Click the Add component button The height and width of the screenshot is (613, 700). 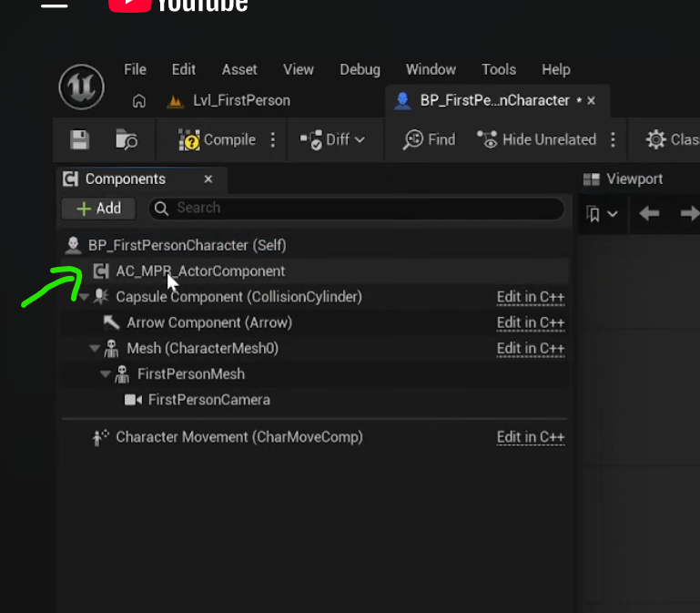[x=98, y=208]
